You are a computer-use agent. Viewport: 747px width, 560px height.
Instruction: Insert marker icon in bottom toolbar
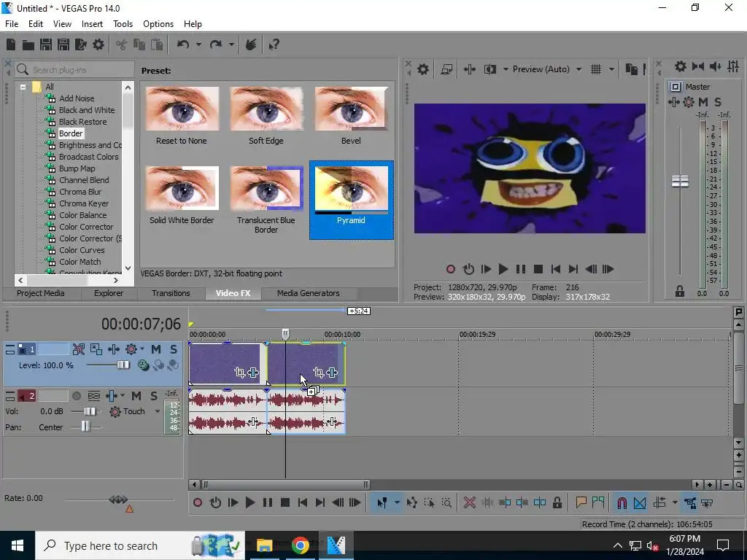click(x=581, y=502)
